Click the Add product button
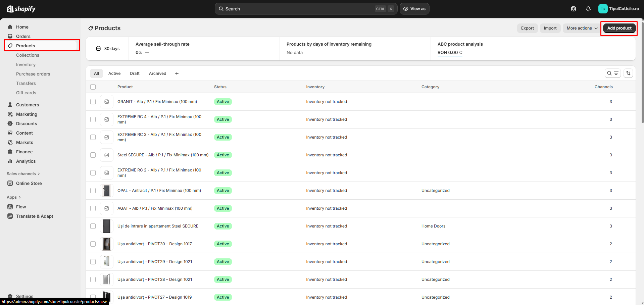 click(x=619, y=28)
